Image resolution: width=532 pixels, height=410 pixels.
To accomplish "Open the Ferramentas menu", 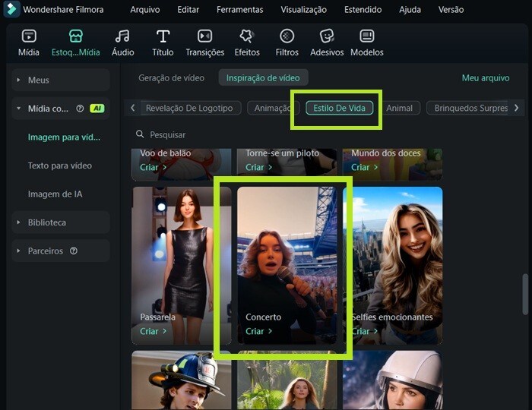I will 239,10.
